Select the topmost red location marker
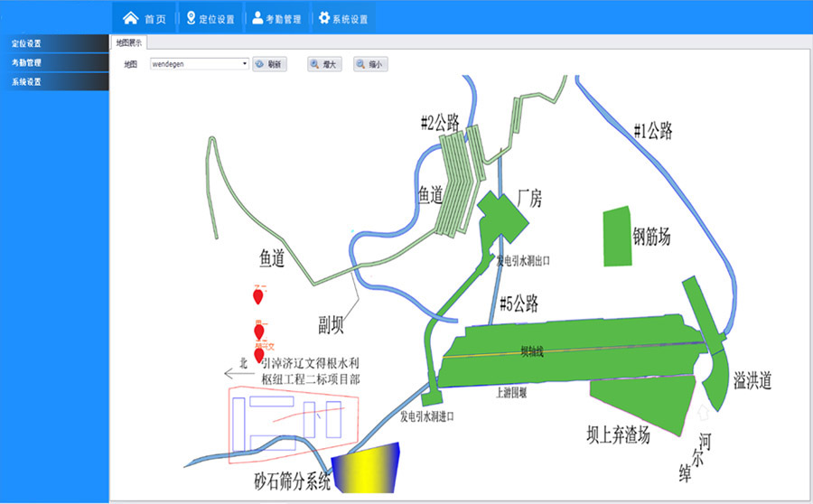 (x=258, y=296)
